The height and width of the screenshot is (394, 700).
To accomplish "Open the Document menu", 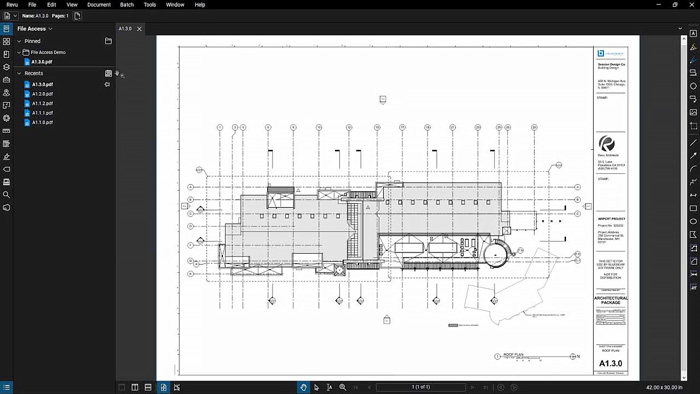I will pos(99,5).
